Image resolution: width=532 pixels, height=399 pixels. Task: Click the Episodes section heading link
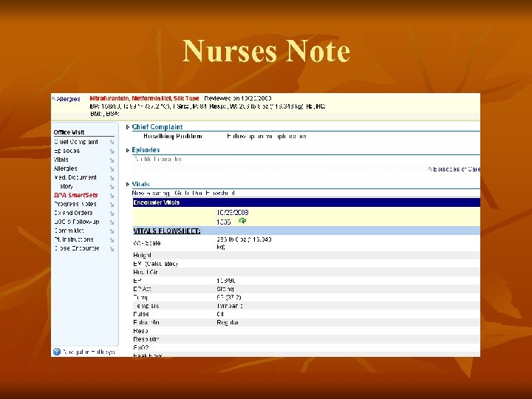146,150
